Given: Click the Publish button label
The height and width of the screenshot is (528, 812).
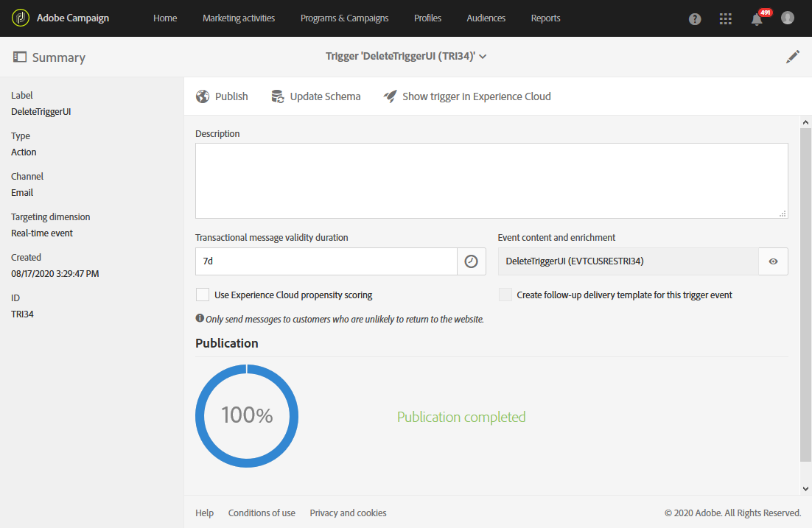Looking at the screenshot, I should pos(231,96).
